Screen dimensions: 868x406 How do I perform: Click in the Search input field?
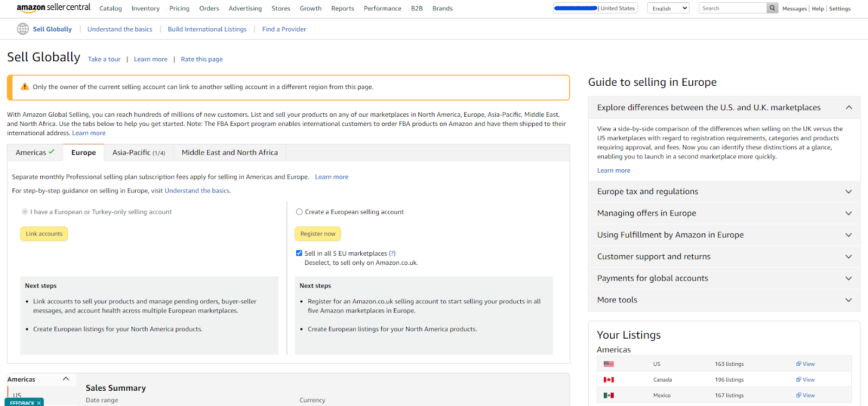[732, 8]
